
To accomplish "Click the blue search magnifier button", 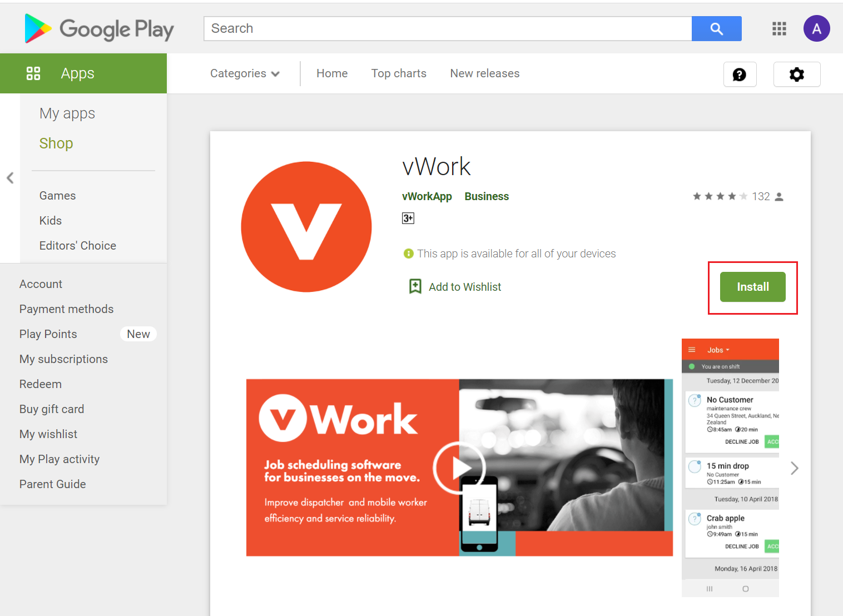I will [716, 28].
